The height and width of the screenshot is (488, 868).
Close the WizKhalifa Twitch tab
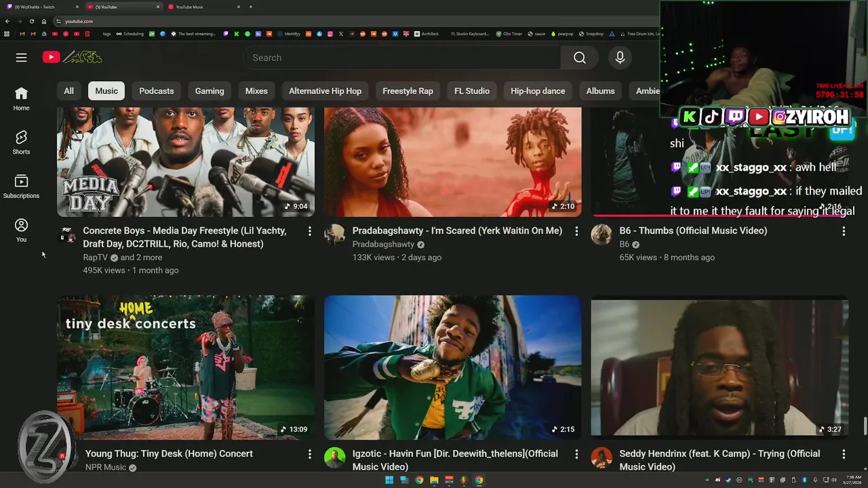(x=77, y=7)
